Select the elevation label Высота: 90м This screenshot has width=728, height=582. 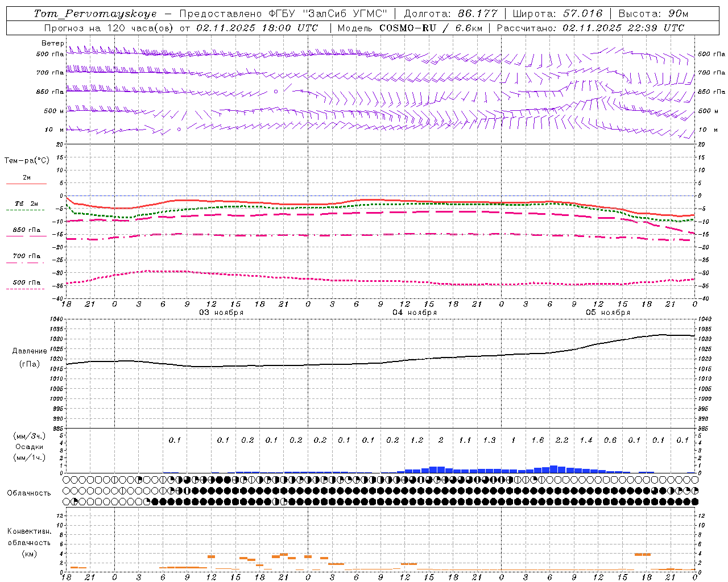coord(653,14)
